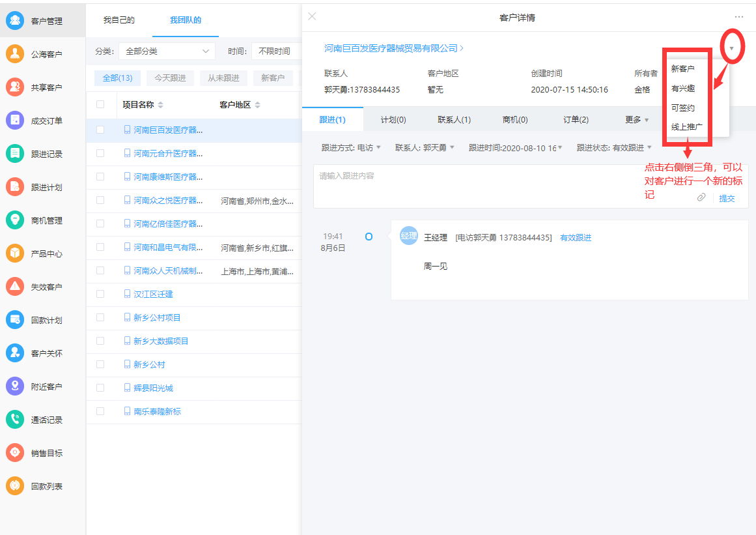Open 跟进计划 sidebar icon
756x535 pixels.
15,187
